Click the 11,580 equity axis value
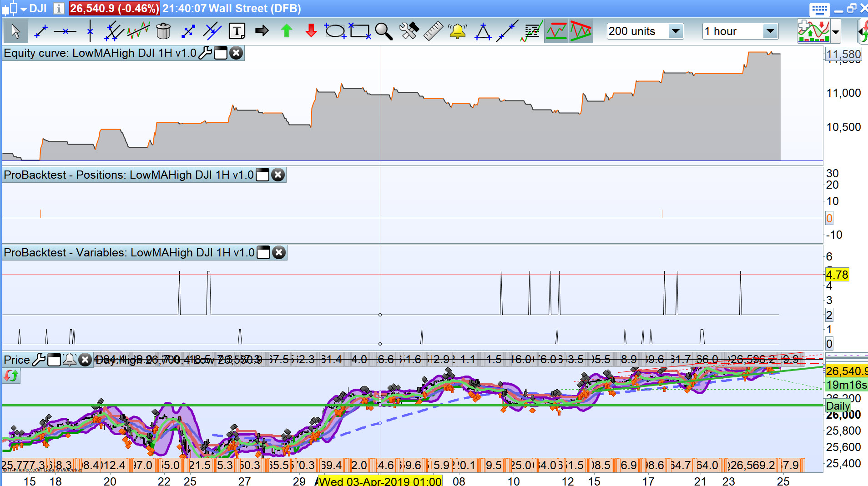This screenshot has height=486, width=868. point(843,55)
